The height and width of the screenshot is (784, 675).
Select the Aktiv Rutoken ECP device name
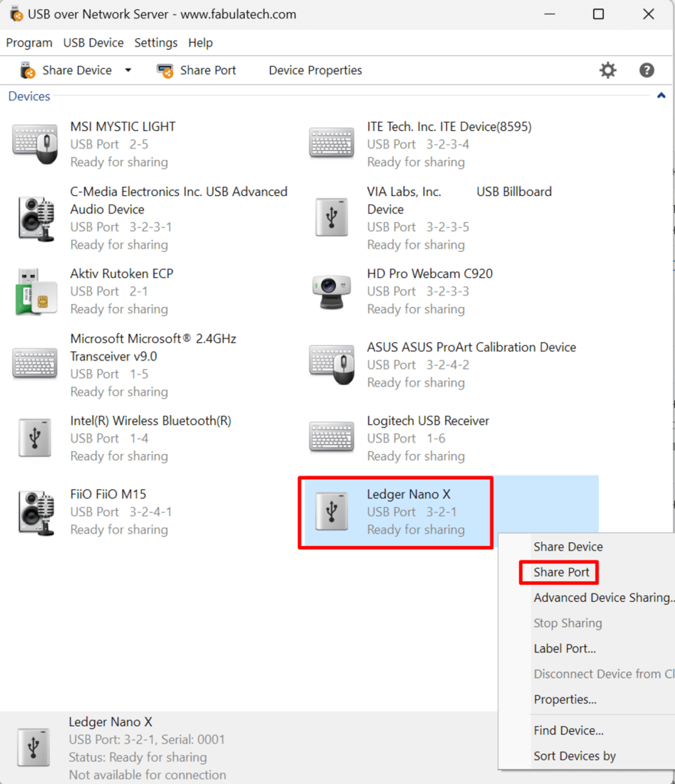122,273
